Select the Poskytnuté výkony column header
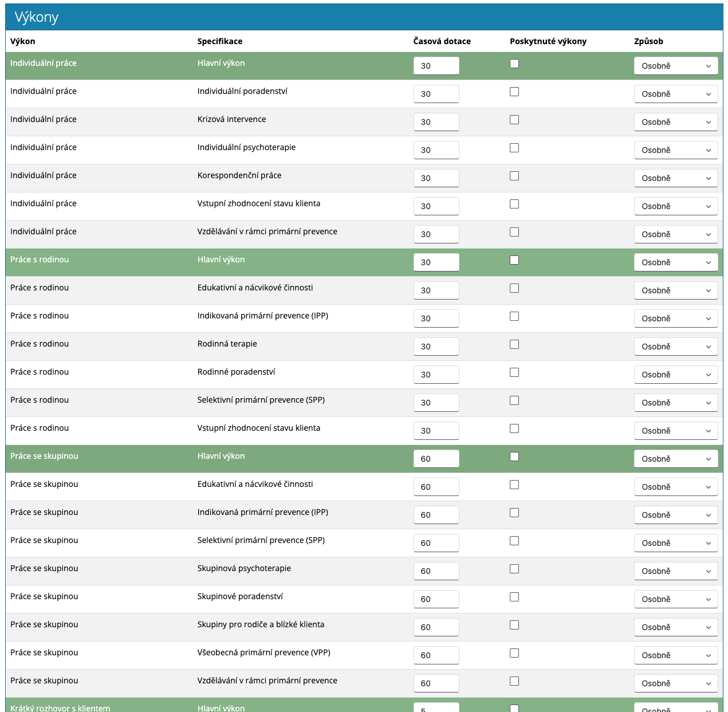This screenshot has height=712, width=728. [x=548, y=41]
